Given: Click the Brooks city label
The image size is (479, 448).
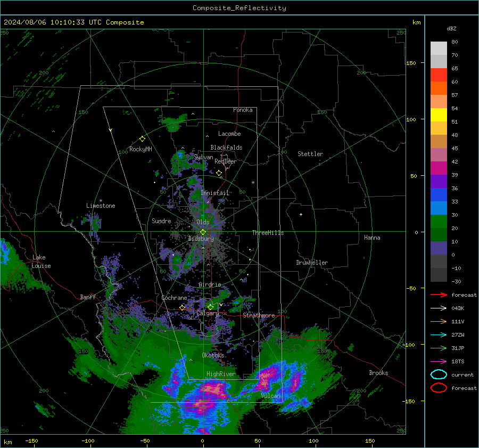Looking at the screenshot, I should coord(378,373).
